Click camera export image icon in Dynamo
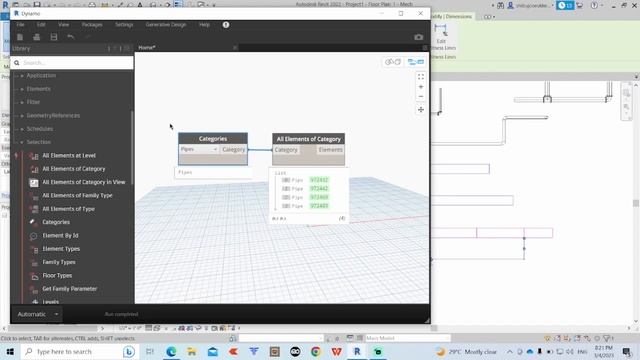 418,37
